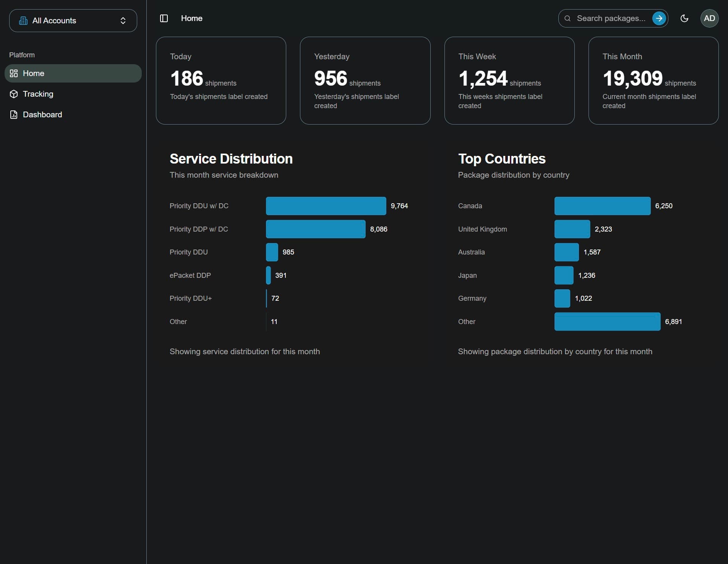This screenshot has width=728, height=564.
Task: Click the Platform section label
Action: pos(22,55)
